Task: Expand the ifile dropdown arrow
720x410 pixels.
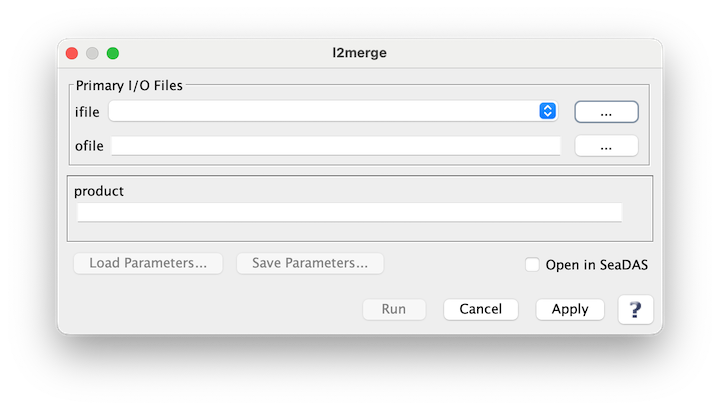Action: click(547, 111)
